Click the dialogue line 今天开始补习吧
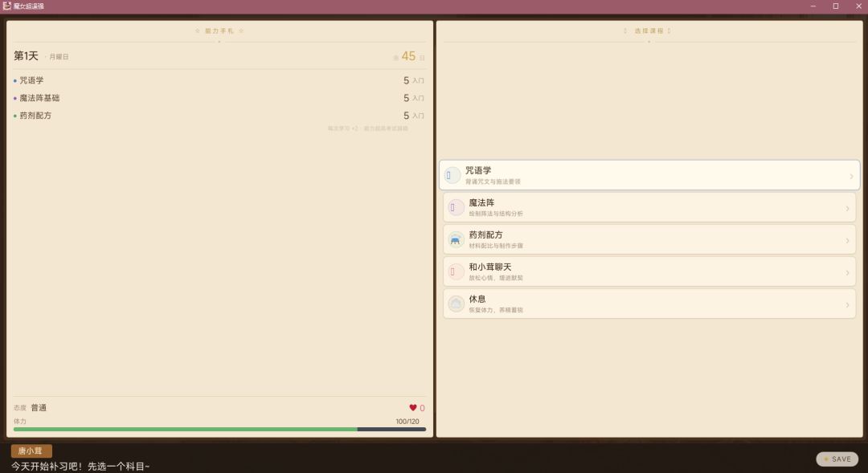868x473 pixels. 80,467
